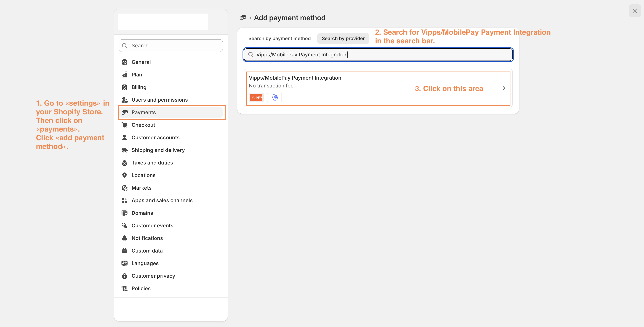This screenshot has width=644, height=327.
Task: Click the Customer privacy lock icon
Action: [125, 276]
